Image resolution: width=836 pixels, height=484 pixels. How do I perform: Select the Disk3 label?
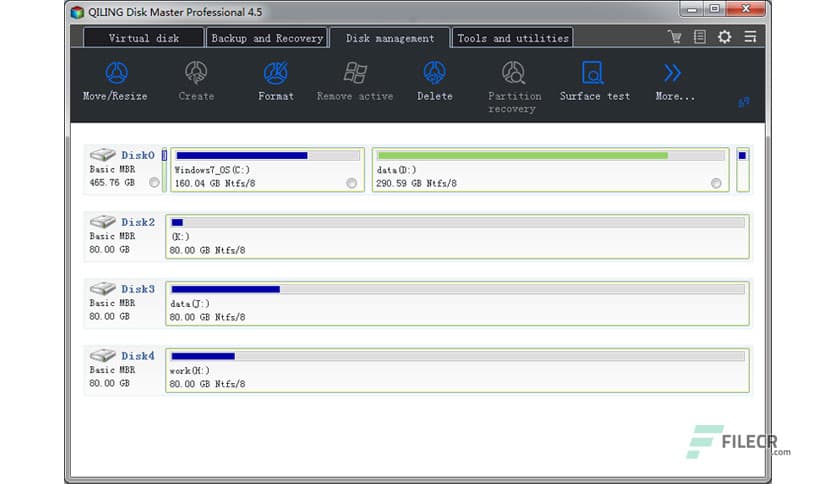click(138, 289)
